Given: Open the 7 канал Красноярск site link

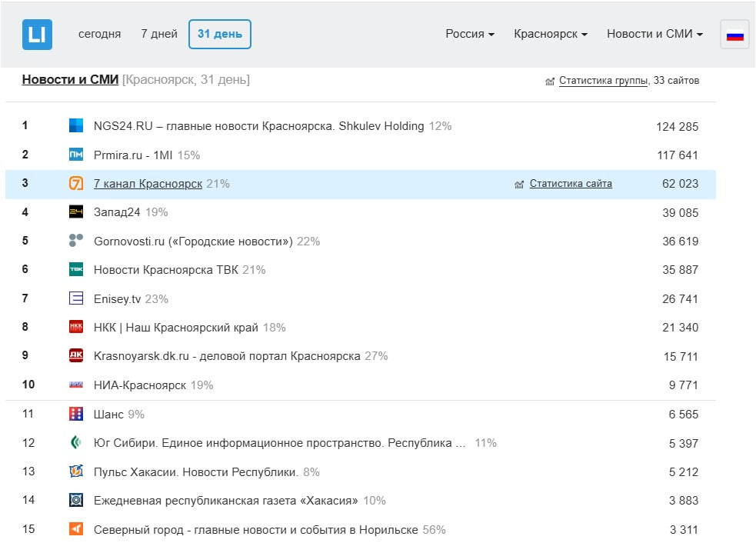Looking at the screenshot, I should click(x=148, y=184).
